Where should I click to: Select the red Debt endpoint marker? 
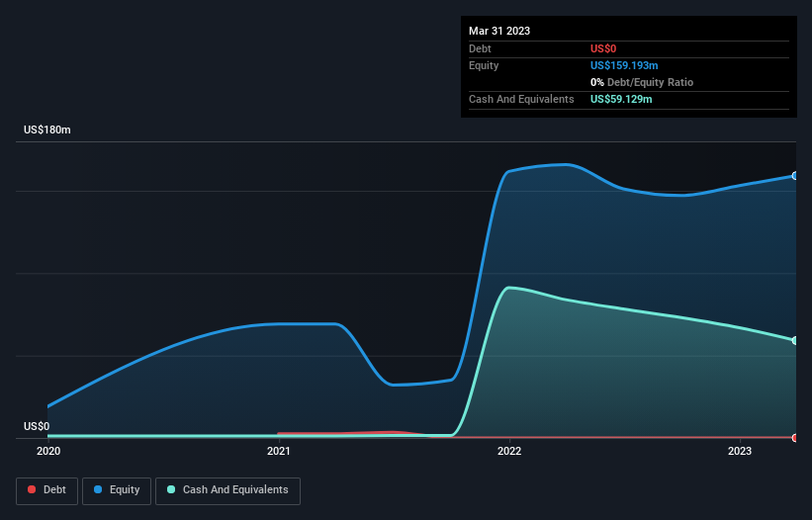coord(795,438)
